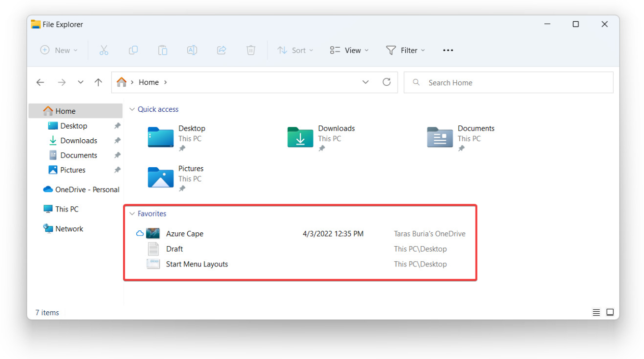Image resolution: width=644 pixels, height=359 pixels.
Task: Collapse the Favorites section
Action: click(x=132, y=213)
